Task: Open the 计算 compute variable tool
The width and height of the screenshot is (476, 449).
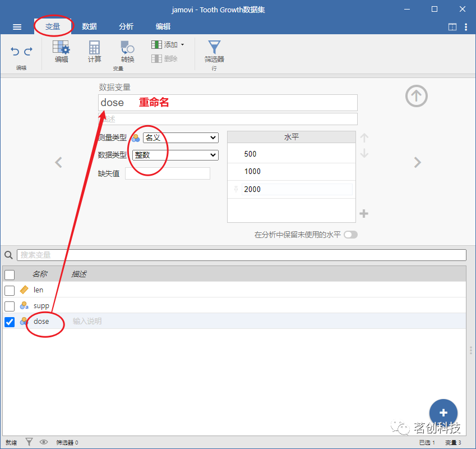Action: 94,52
